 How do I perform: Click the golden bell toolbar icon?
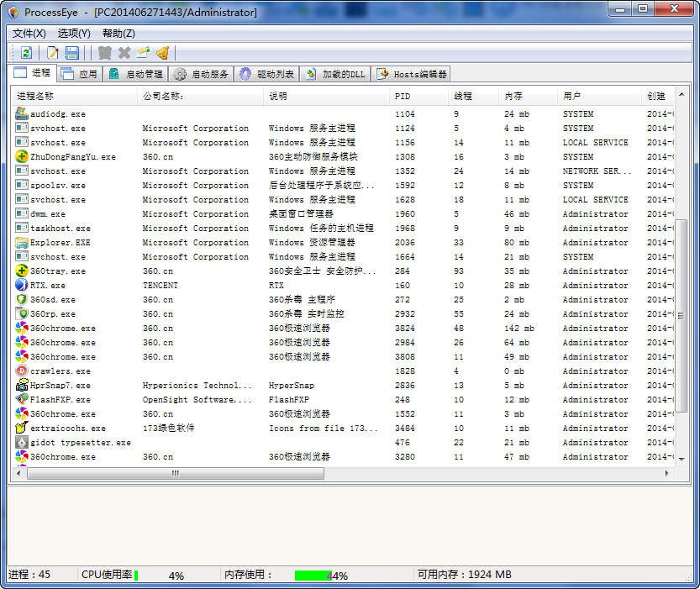pyautogui.click(x=163, y=53)
